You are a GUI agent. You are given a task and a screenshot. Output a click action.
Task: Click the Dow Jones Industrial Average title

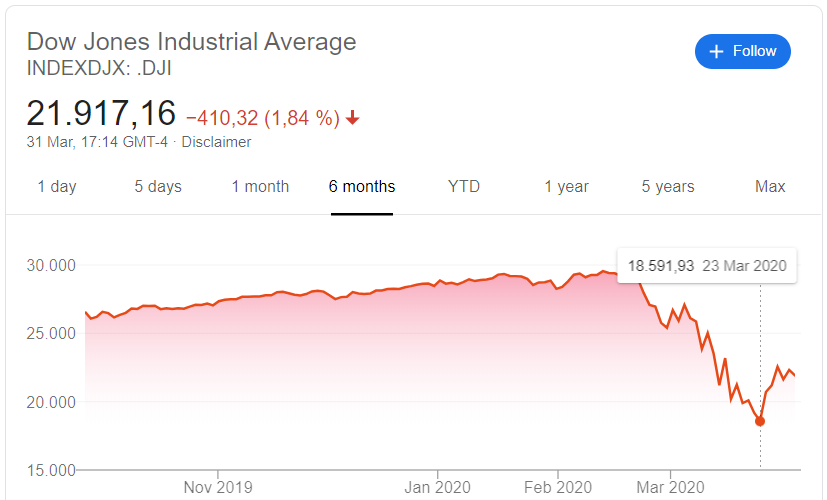pos(191,42)
